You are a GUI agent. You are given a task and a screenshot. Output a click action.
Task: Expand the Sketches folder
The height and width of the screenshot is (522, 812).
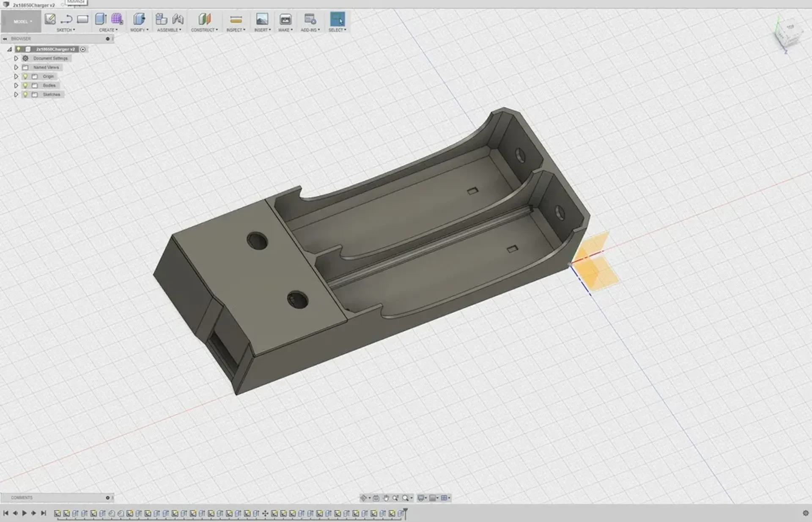click(16, 95)
